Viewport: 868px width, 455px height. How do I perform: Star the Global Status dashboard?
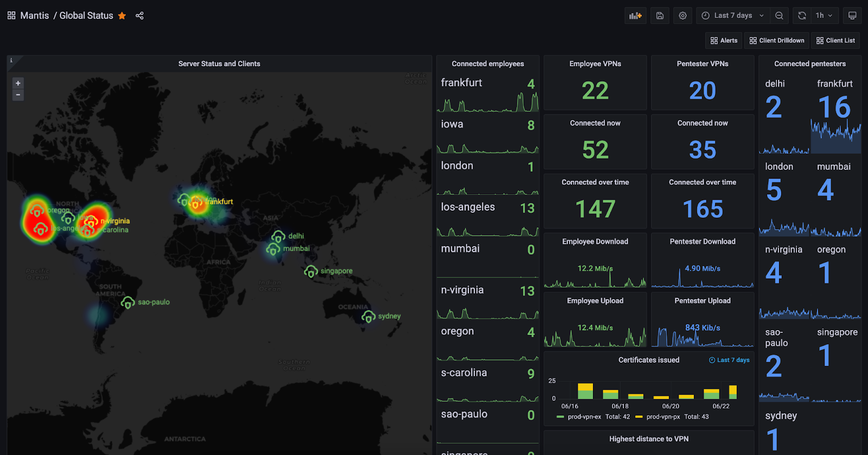coord(122,16)
